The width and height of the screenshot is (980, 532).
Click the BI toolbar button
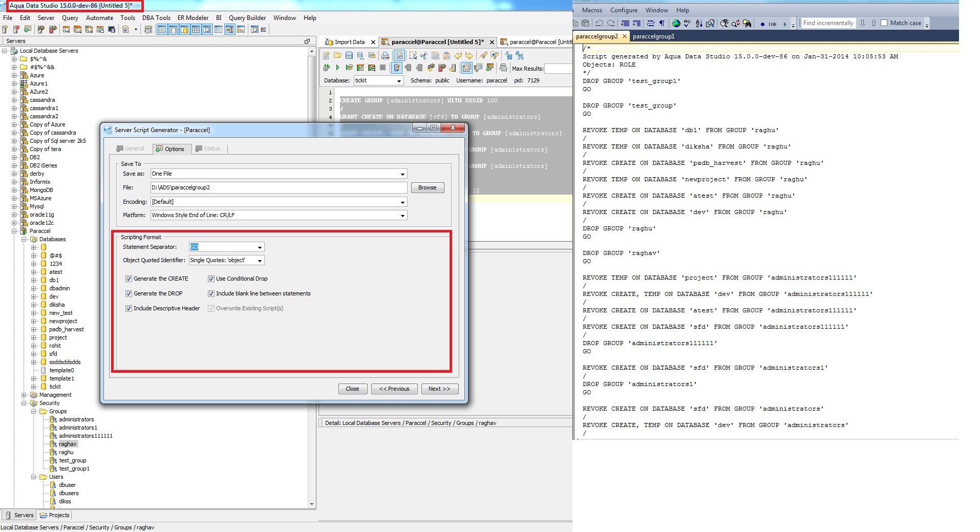(259, 30)
